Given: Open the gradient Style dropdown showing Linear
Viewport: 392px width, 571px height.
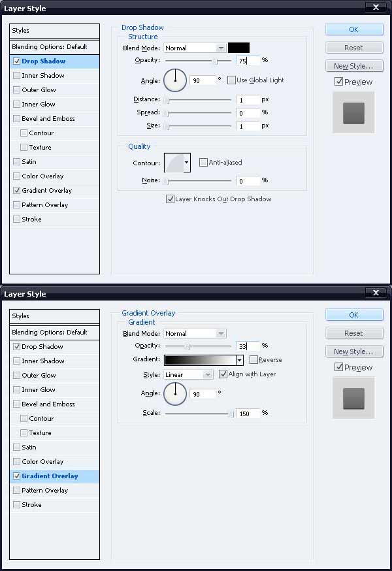Looking at the screenshot, I should point(188,375).
